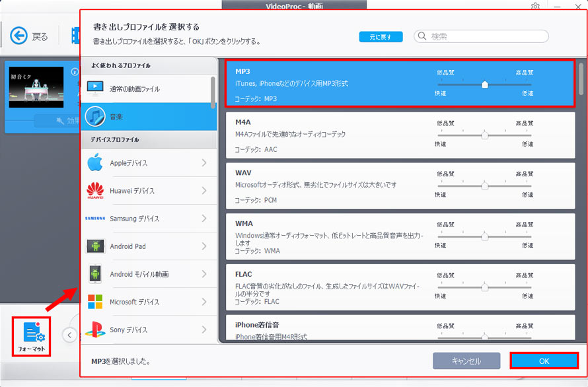The height and width of the screenshot is (387, 588).
Task: Click the MP3を選択しました status text
Action: [121, 361]
